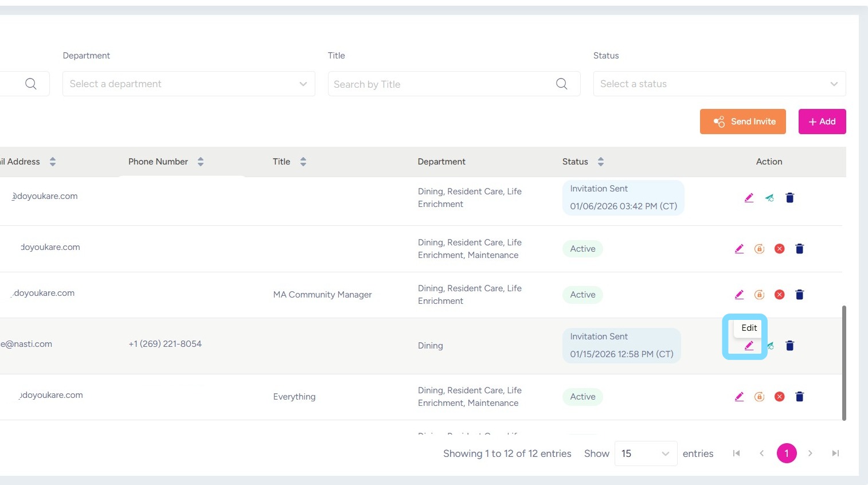Image resolution: width=868 pixels, height=485 pixels.
Task: Expand the Select a status dropdown
Action: (719, 84)
